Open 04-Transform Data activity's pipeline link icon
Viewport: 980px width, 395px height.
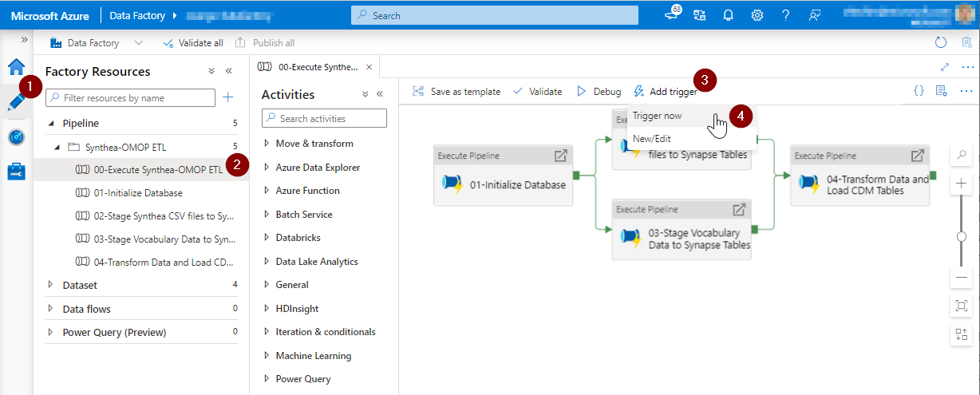pyautogui.click(x=918, y=156)
